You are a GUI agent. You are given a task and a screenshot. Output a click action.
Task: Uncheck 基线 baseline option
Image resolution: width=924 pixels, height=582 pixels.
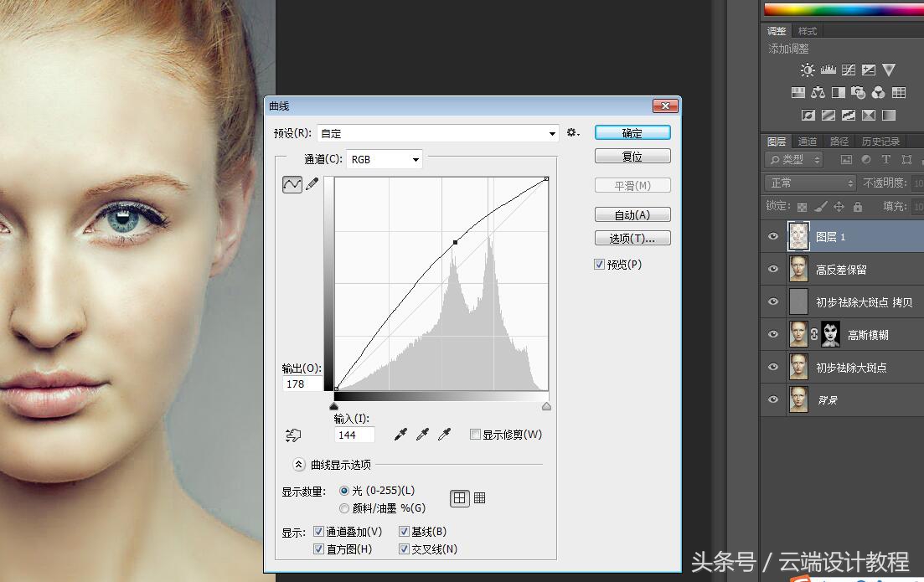pos(404,532)
